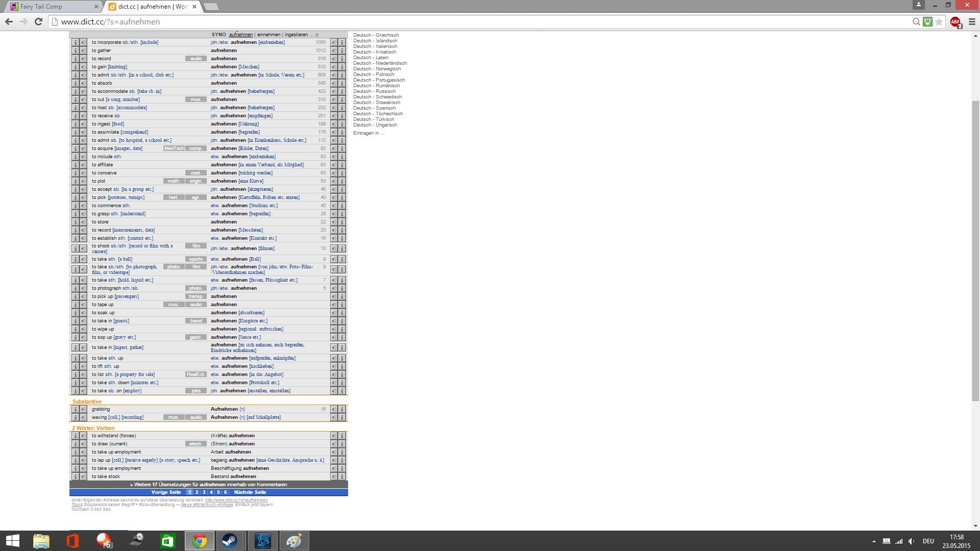Viewport: 980px width, 551px height.
Task: Expand 'Eintragen in ...' language list
Action: (x=369, y=133)
